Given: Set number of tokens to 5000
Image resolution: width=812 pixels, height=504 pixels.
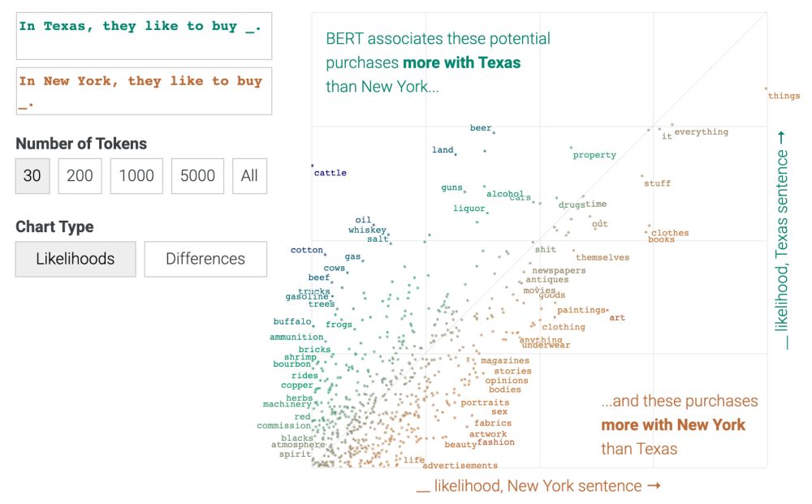Looking at the screenshot, I should click(197, 176).
